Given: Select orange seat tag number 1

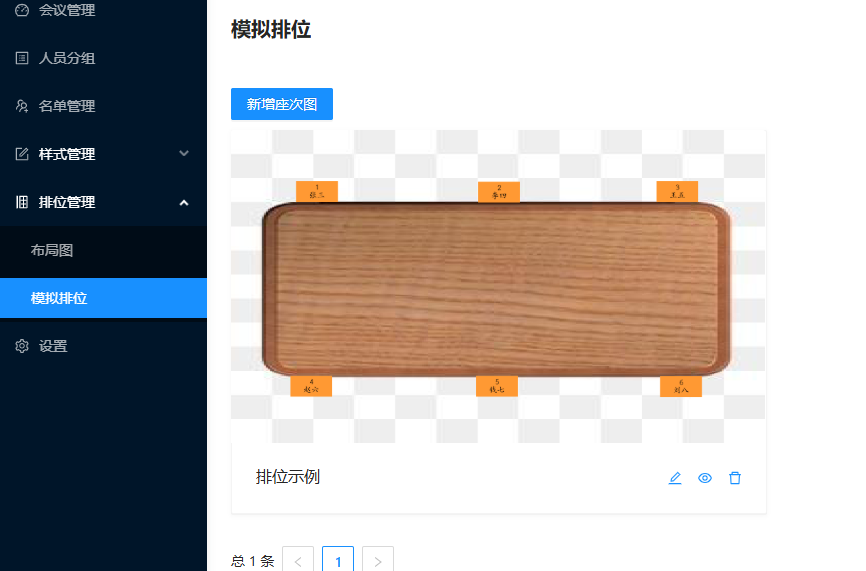Looking at the screenshot, I should click(x=317, y=192).
